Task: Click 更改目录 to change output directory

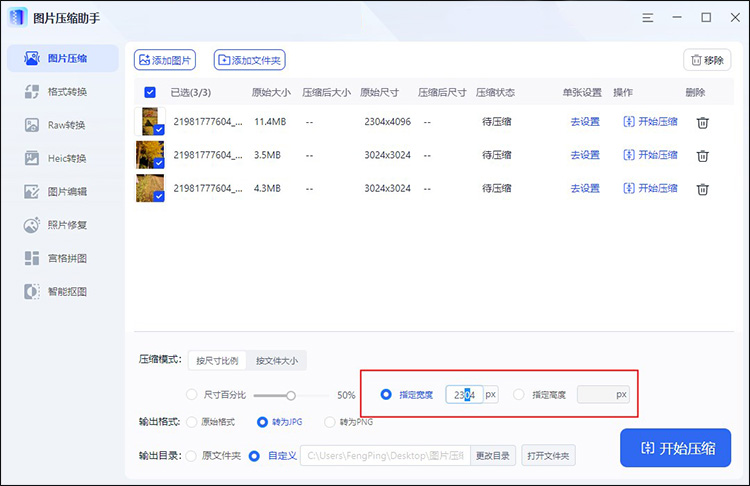Action: [x=493, y=455]
